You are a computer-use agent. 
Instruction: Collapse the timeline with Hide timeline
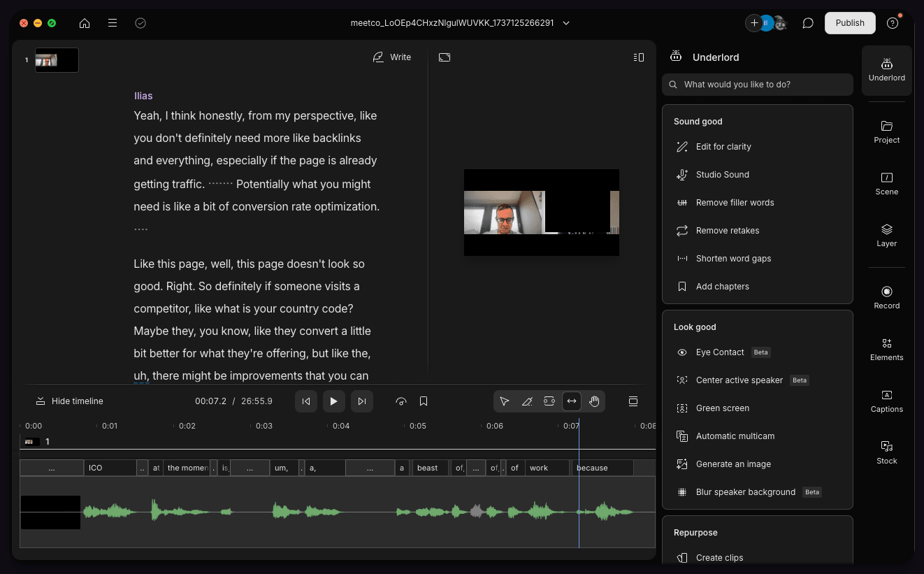[68, 401]
